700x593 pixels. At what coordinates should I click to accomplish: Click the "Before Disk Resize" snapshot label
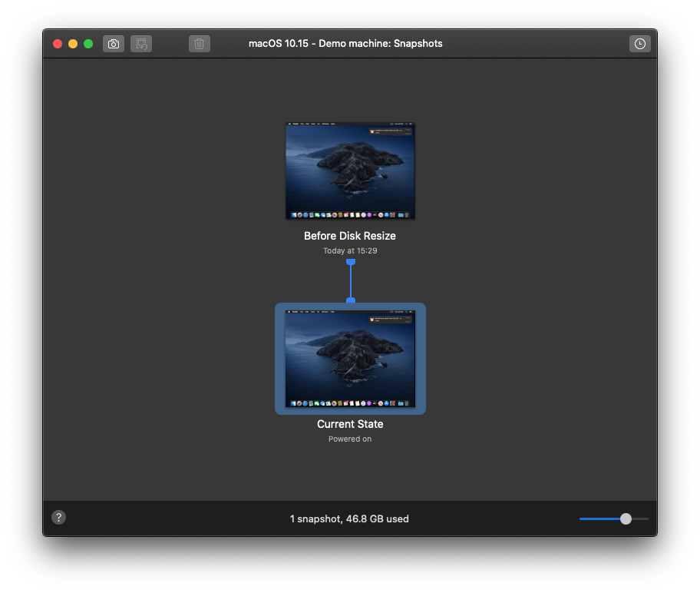pyautogui.click(x=350, y=236)
